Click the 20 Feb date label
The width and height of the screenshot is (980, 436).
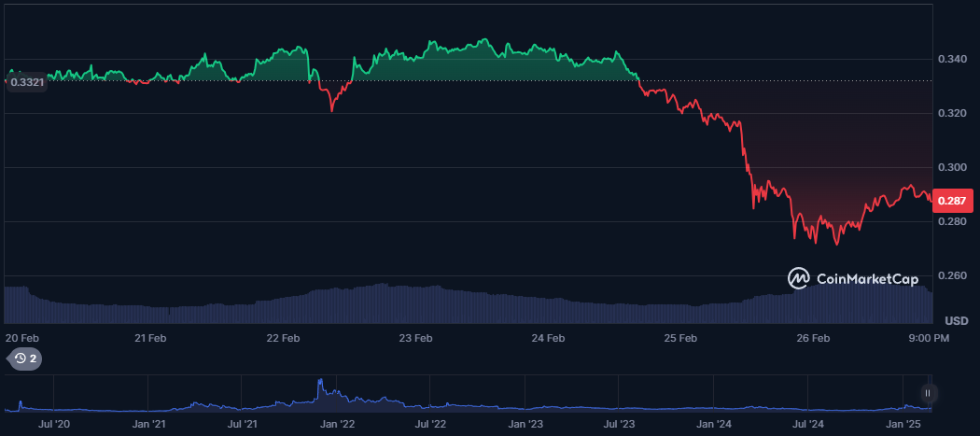pyautogui.click(x=21, y=338)
